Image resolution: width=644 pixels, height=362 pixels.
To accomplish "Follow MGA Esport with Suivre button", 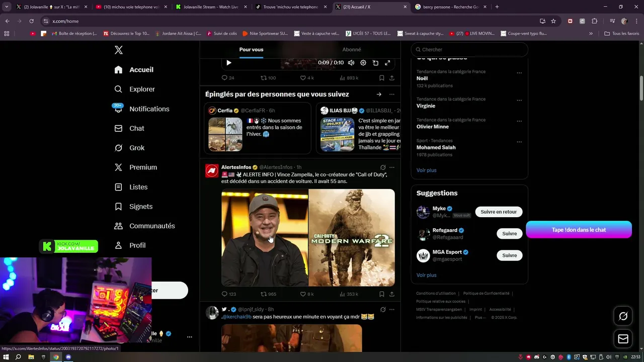I will tap(510, 255).
